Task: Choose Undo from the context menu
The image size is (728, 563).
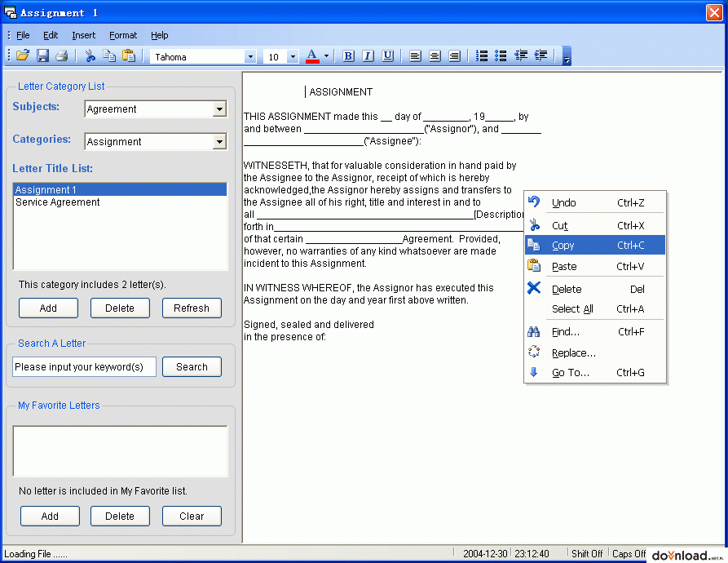Action: [595, 202]
